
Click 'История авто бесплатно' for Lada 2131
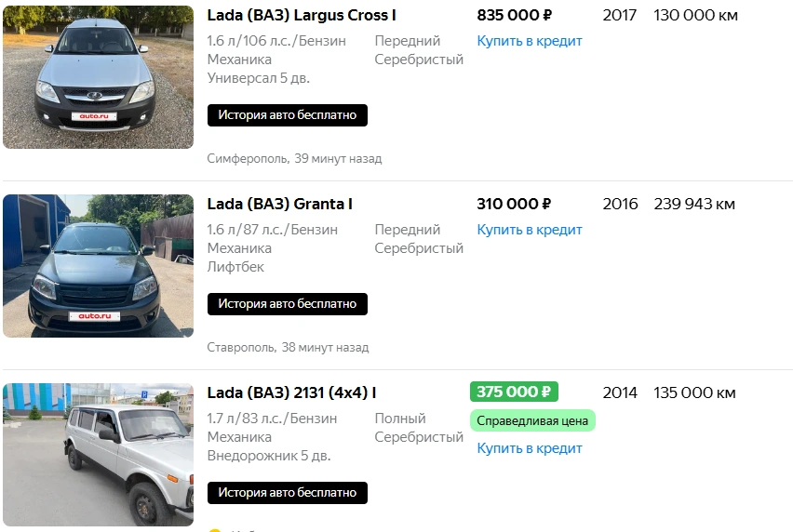(288, 493)
